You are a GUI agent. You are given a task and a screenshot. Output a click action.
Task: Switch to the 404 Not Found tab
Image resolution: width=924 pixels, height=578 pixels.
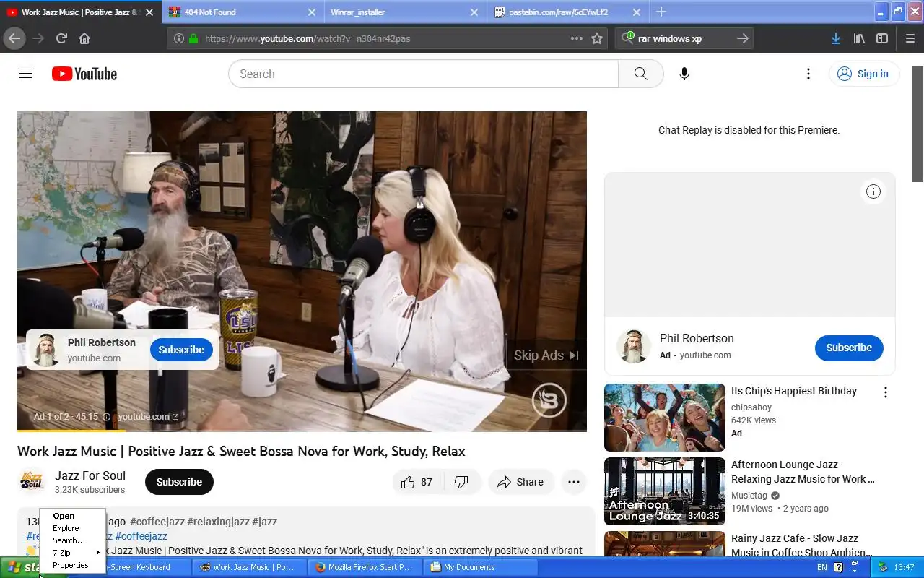(x=242, y=12)
